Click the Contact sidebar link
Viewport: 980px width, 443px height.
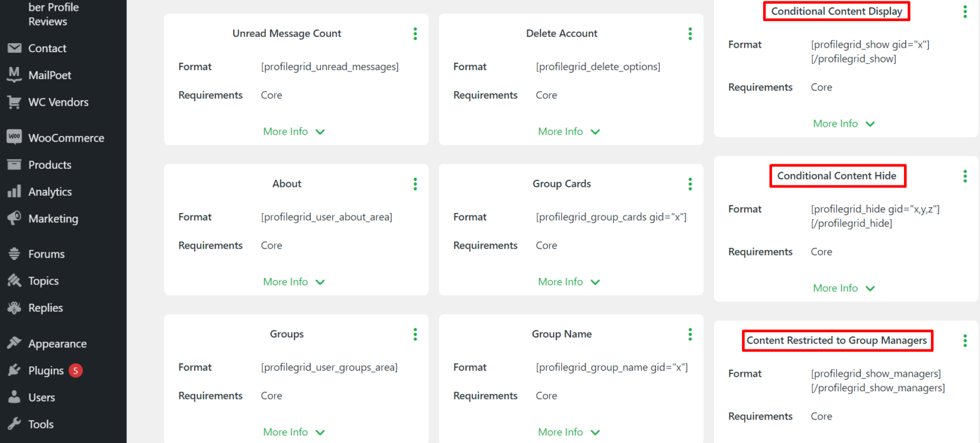47,48
